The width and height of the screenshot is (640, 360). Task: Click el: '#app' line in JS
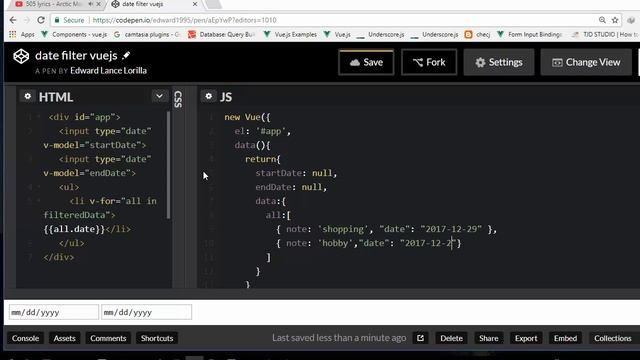pos(262,131)
